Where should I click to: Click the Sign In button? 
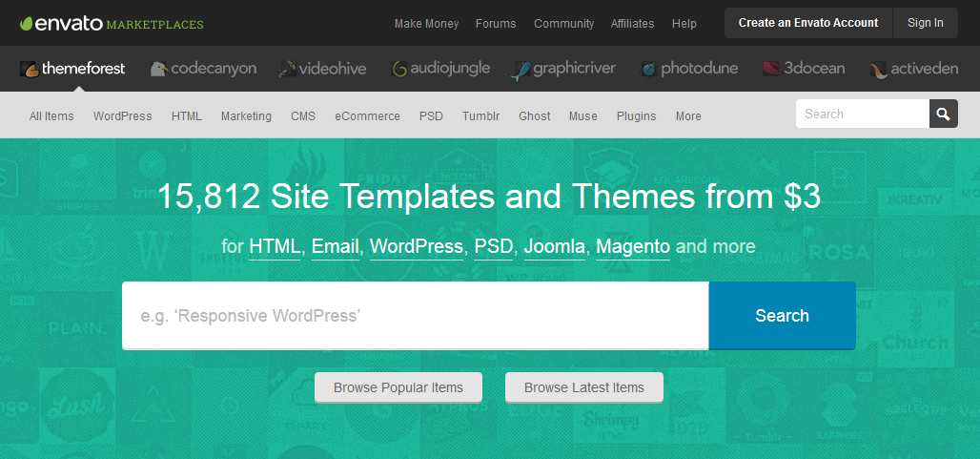pos(925,23)
